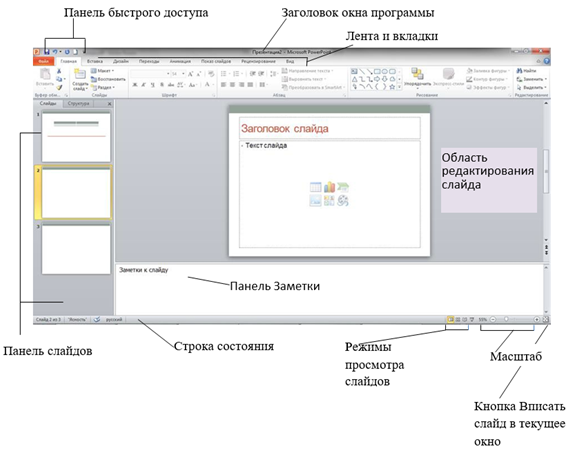Switch to the Анимация tab
Viewport: 569px width, 451px height.
[180, 61]
